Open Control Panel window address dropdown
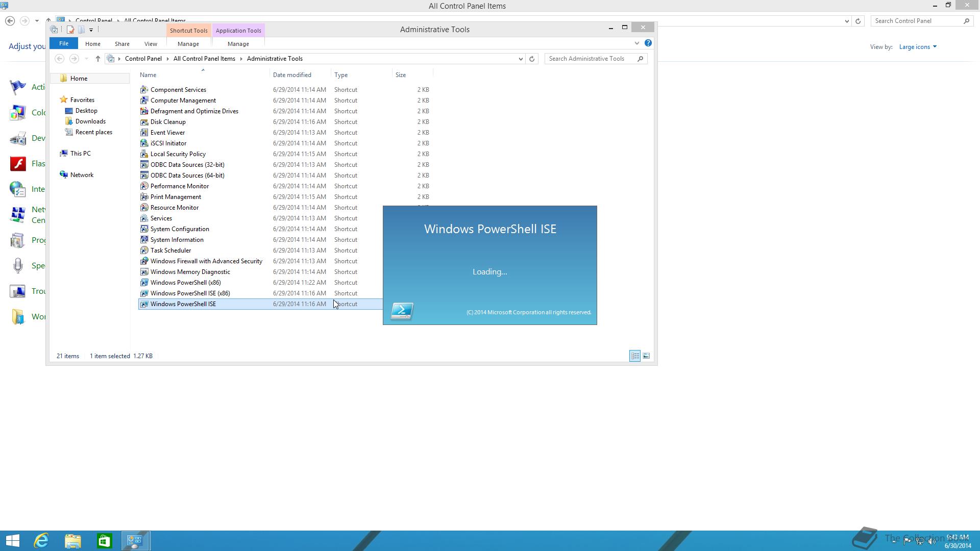Screen dimensions: 980x551 (x=847, y=21)
